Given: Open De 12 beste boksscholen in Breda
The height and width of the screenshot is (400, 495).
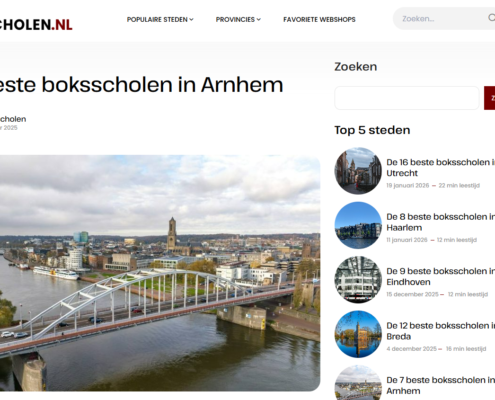Looking at the screenshot, I should click(x=440, y=331).
